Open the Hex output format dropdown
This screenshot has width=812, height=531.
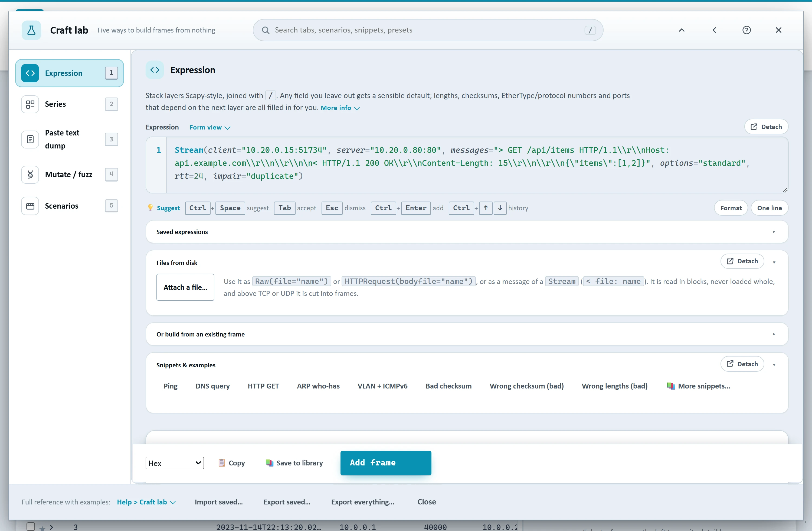tap(175, 463)
